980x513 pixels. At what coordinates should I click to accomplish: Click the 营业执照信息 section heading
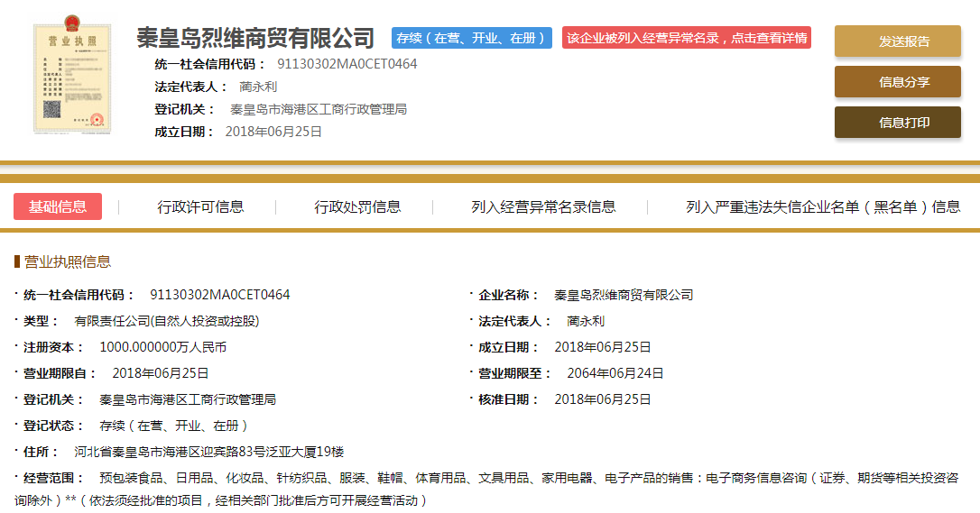(68, 261)
